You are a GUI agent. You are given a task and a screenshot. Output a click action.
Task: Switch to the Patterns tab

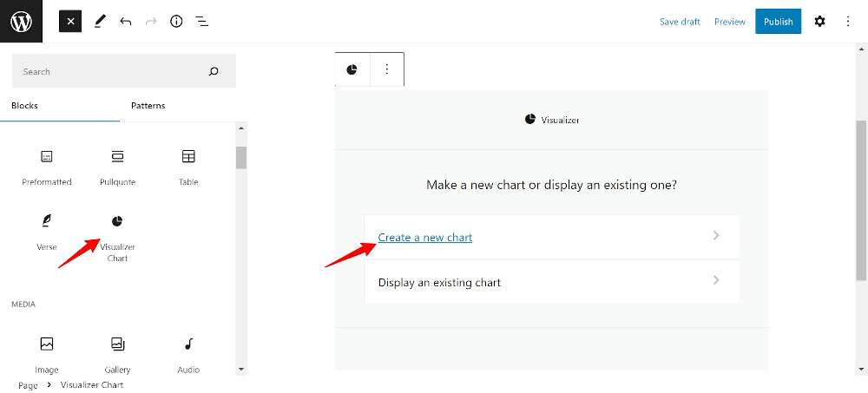[148, 106]
